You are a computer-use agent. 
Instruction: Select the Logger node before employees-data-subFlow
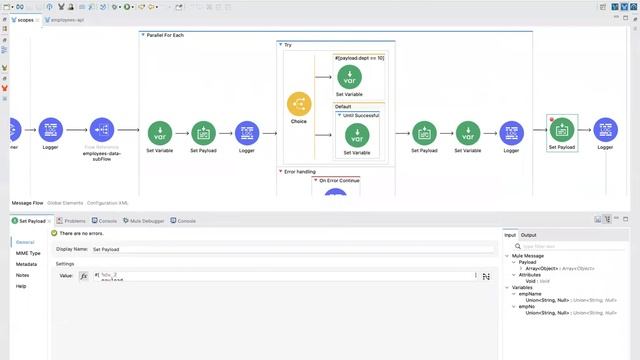click(x=51, y=130)
